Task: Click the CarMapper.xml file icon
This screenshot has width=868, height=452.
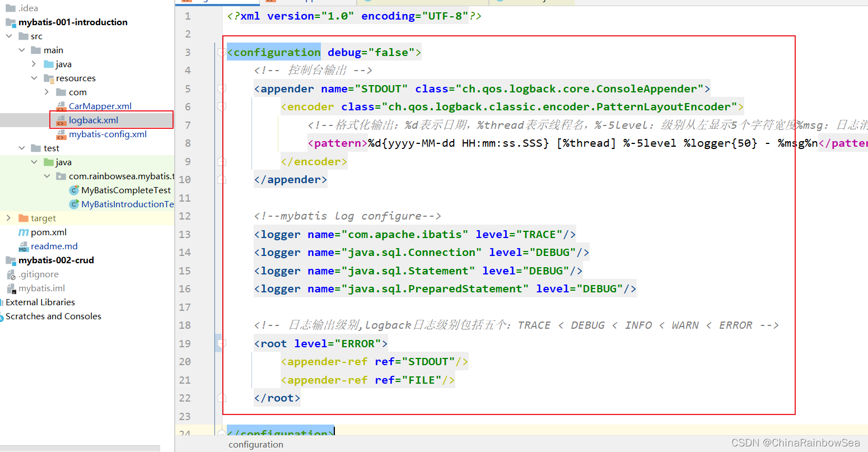Action: [61, 106]
